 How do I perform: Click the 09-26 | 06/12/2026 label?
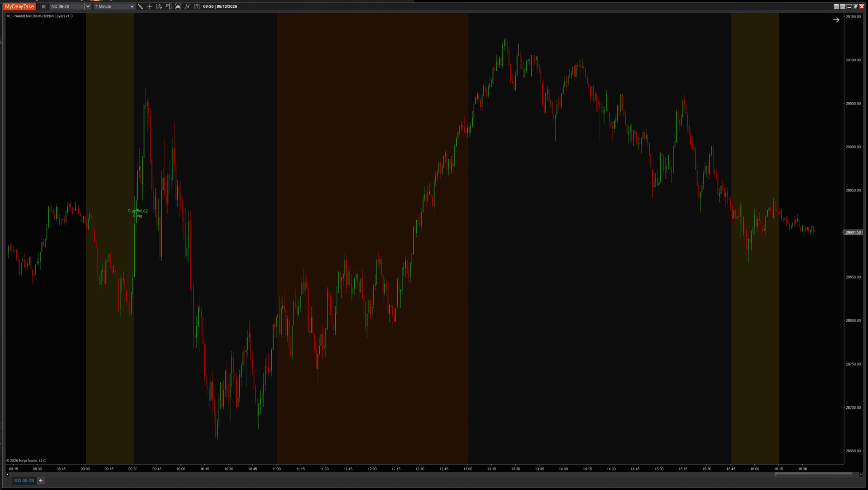coord(220,6)
